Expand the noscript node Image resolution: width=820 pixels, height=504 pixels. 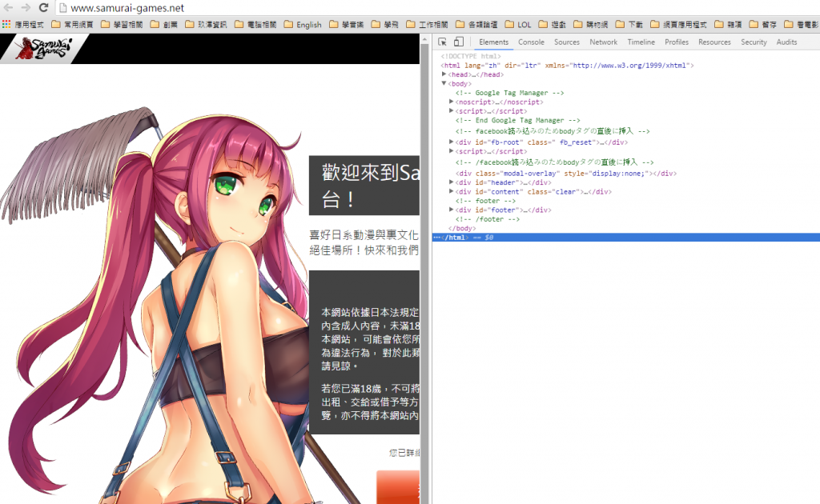click(452, 102)
